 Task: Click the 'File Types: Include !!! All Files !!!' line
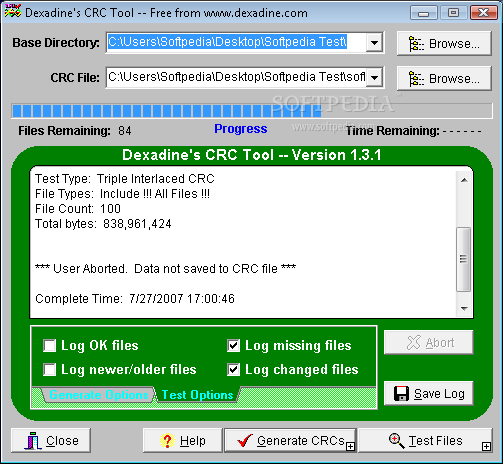click(122, 194)
